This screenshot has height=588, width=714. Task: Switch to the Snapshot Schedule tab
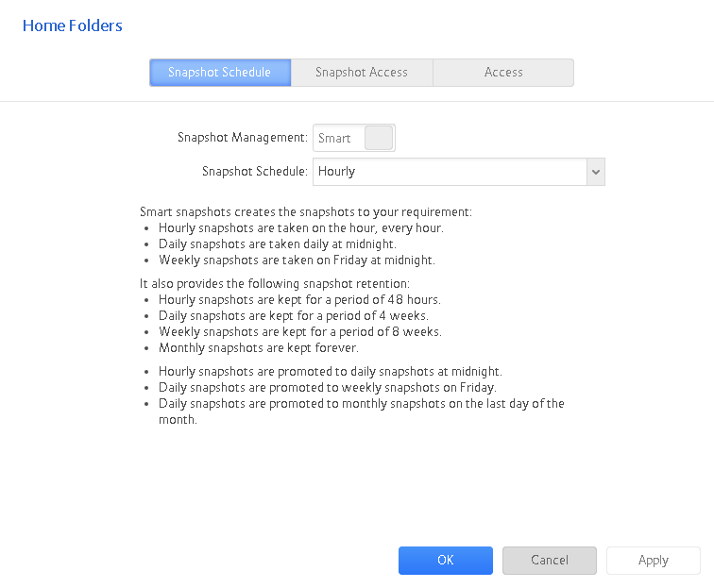tap(219, 73)
